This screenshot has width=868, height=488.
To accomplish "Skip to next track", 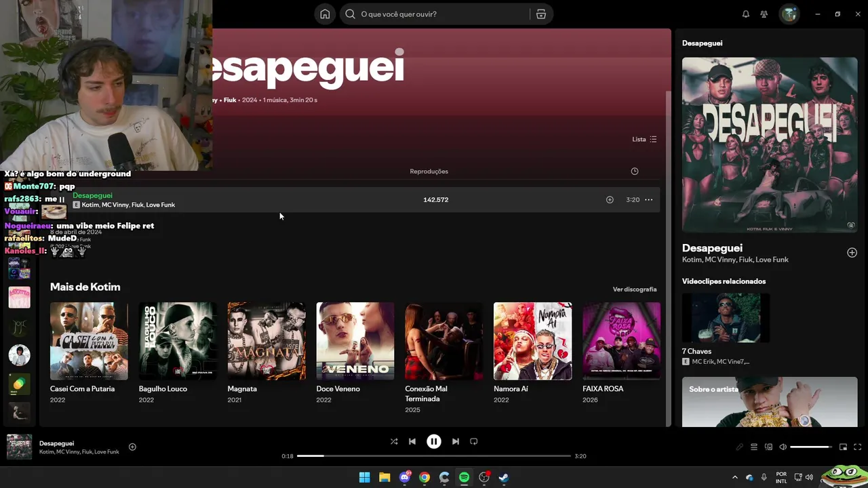I will (x=456, y=441).
